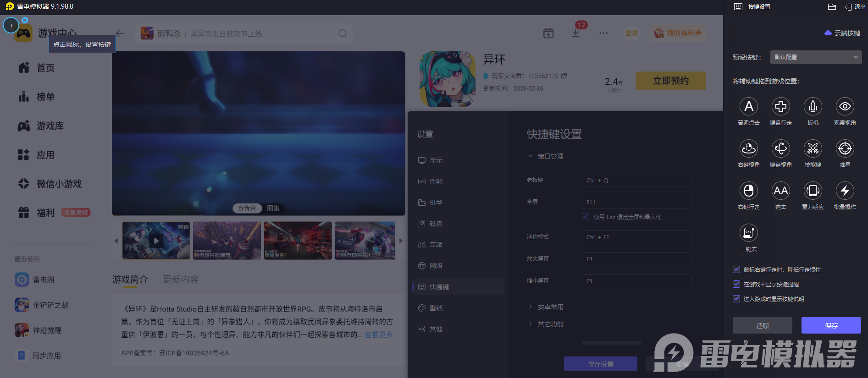Viewport: 868px width, 378px height.
Task: Open the 首页 home menu item
Action: coord(36,68)
